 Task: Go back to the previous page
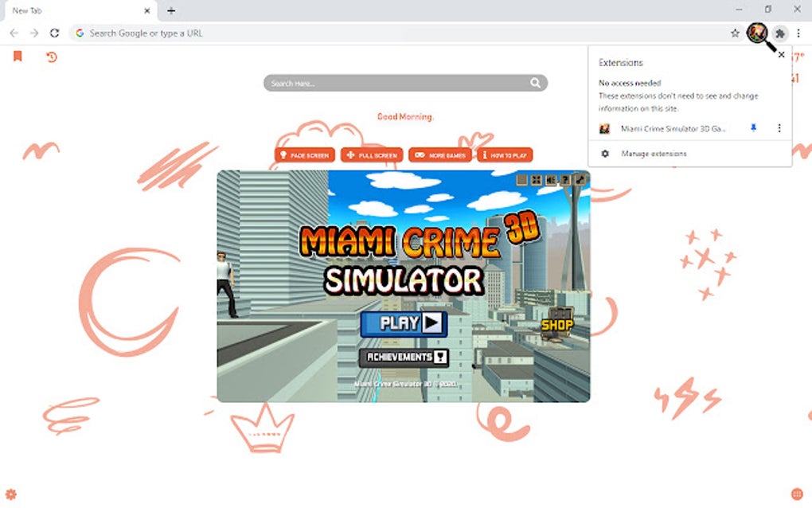pyautogui.click(x=14, y=33)
